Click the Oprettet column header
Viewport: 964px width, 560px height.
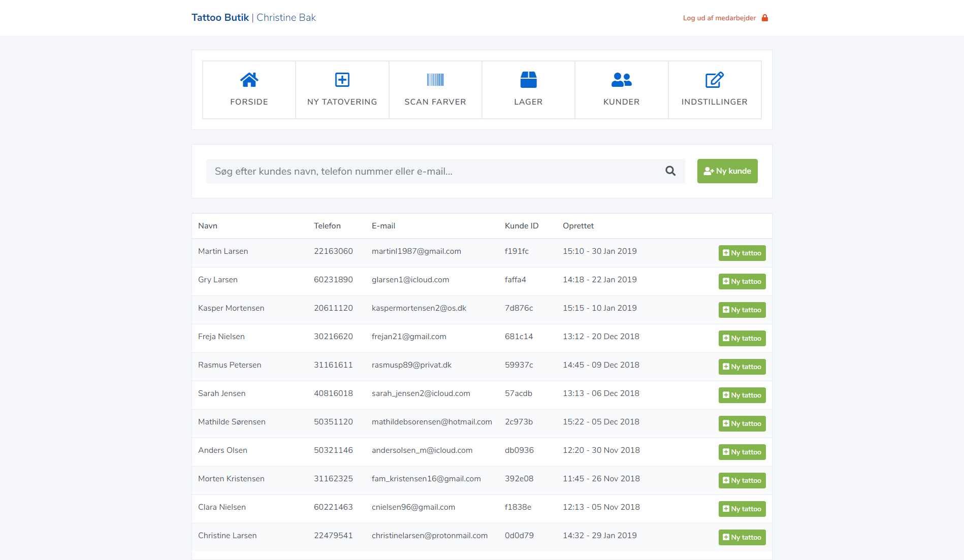pyautogui.click(x=578, y=226)
